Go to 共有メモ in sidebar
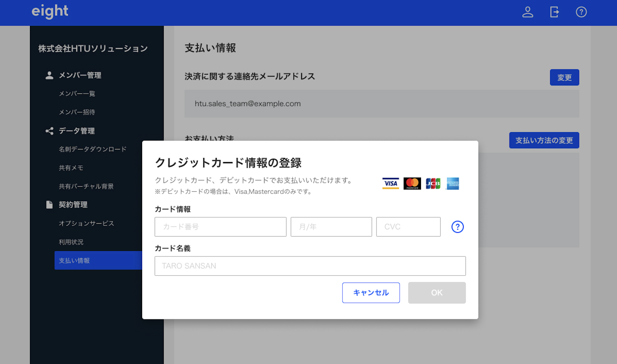The width and height of the screenshot is (617, 364). point(71,168)
